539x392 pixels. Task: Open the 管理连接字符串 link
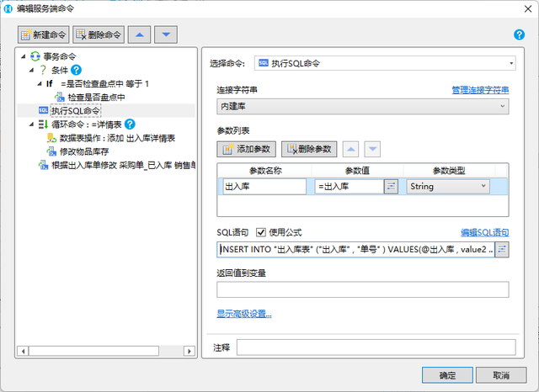(x=480, y=90)
